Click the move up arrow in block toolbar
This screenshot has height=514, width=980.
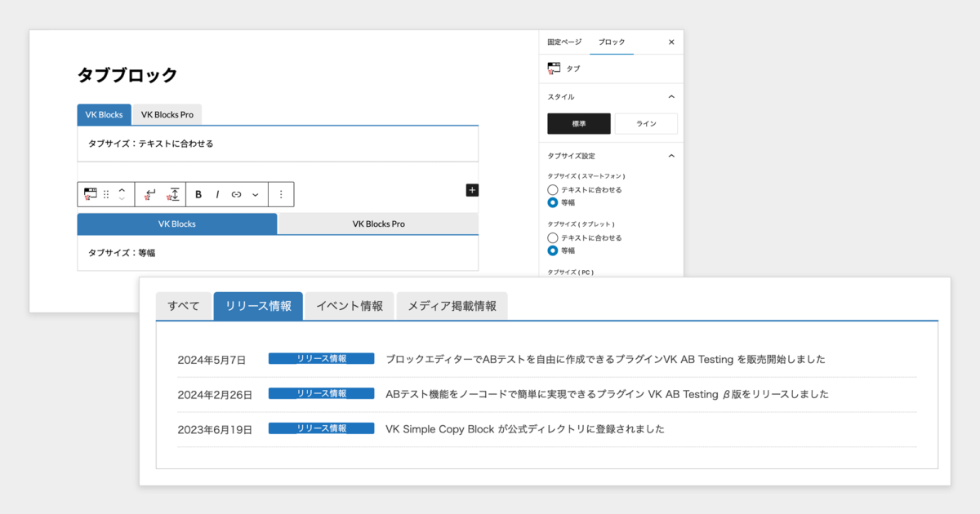click(x=121, y=190)
